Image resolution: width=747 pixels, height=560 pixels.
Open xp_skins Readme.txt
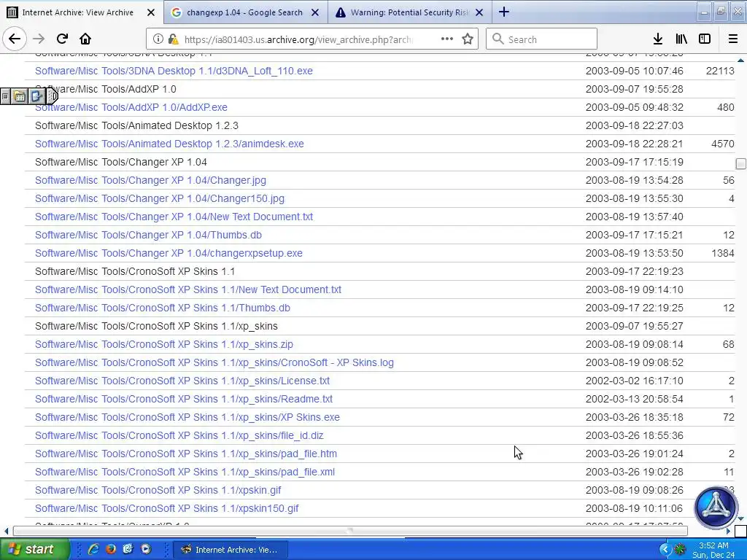[x=183, y=399]
